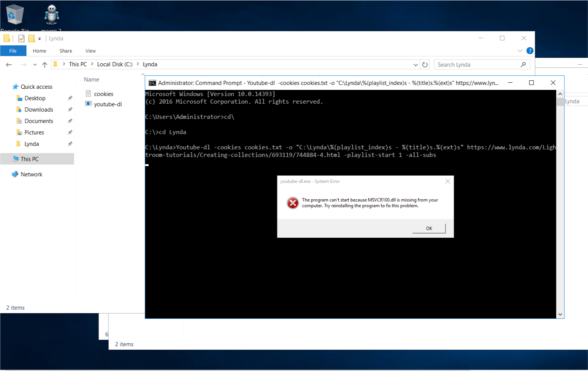This screenshot has width=588, height=371.
Task: Maximize the Command Prompt window
Action: point(532,83)
